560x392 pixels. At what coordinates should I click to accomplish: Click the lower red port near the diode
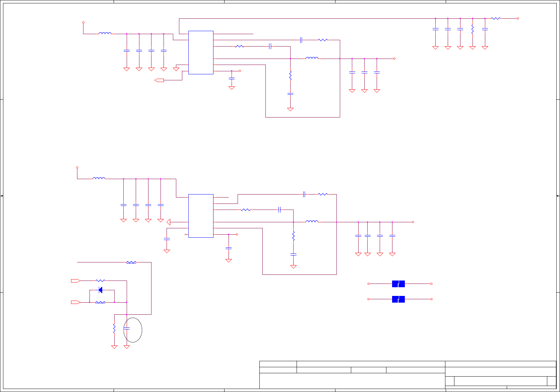(x=75, y=302)
